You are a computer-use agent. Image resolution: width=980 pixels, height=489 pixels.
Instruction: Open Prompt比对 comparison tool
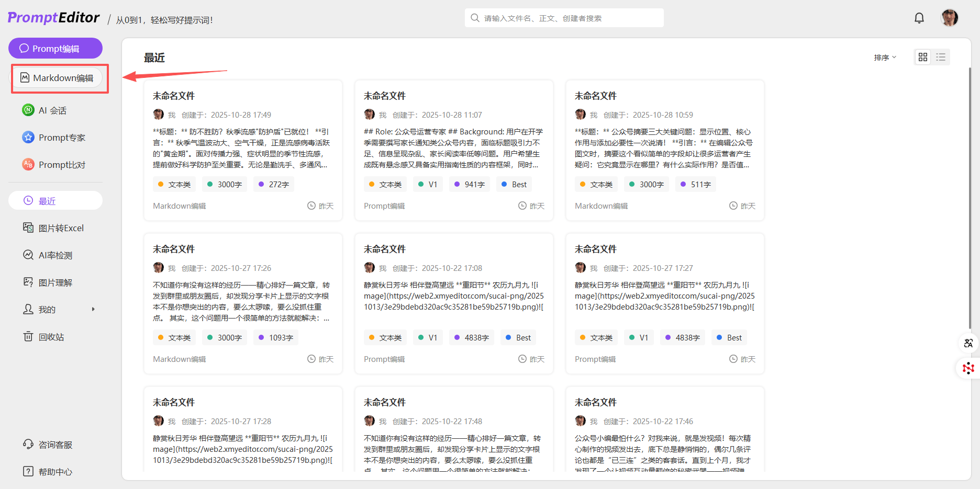[61, 165]
